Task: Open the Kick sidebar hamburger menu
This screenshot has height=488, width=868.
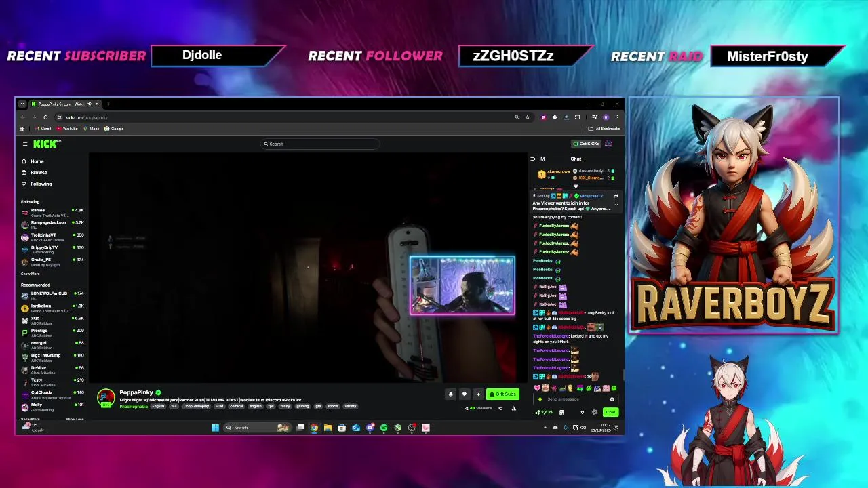Action: (25, 144)
